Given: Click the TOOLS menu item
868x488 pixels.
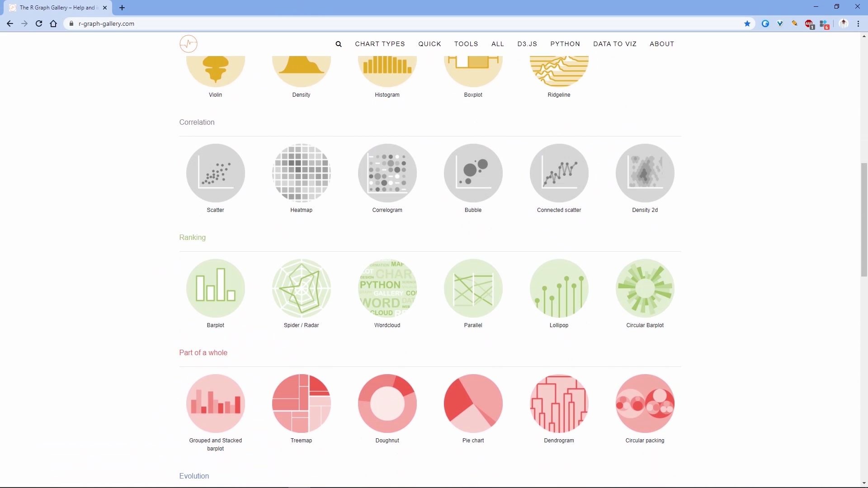Looking at the screenshot, I should tap(466, 43).
